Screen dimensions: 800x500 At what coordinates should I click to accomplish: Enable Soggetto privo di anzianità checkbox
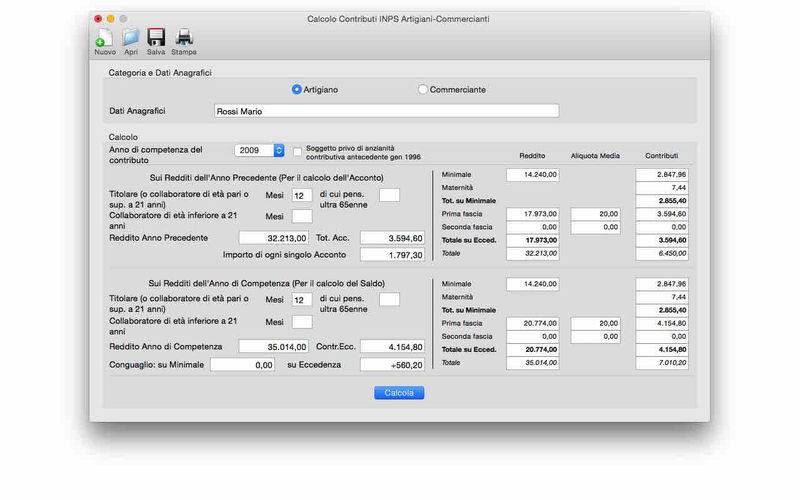[297, 152]
